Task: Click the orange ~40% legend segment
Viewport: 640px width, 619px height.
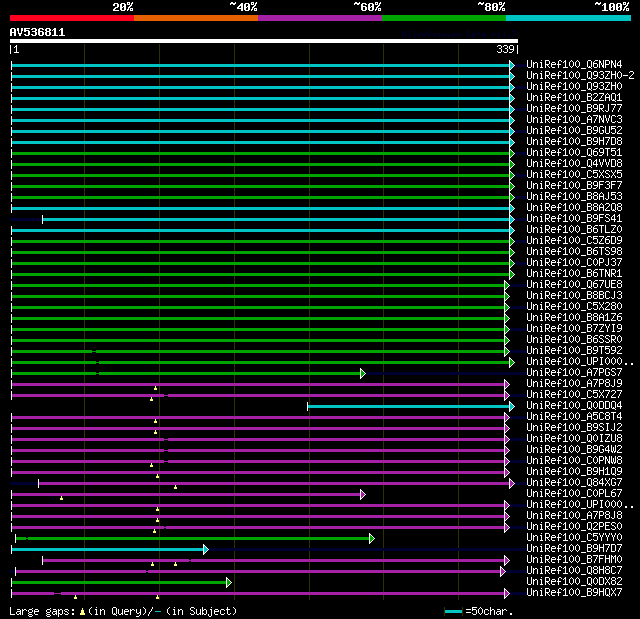Action: 196,18
